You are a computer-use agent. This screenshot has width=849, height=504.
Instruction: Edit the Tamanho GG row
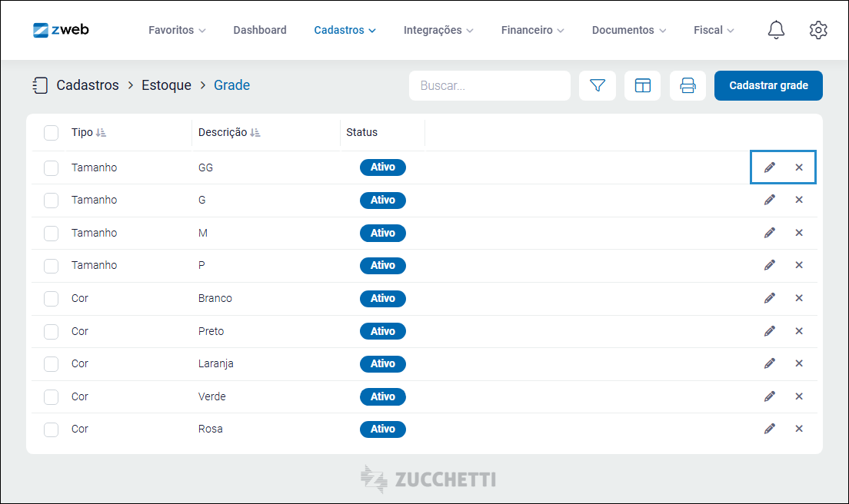tap(769, 167)
